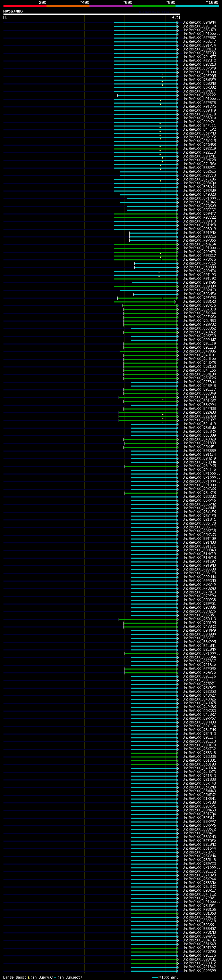Select the UniRef100_C5Z346 label
Viewport: 222px width, 980px height.
(199, 202)
